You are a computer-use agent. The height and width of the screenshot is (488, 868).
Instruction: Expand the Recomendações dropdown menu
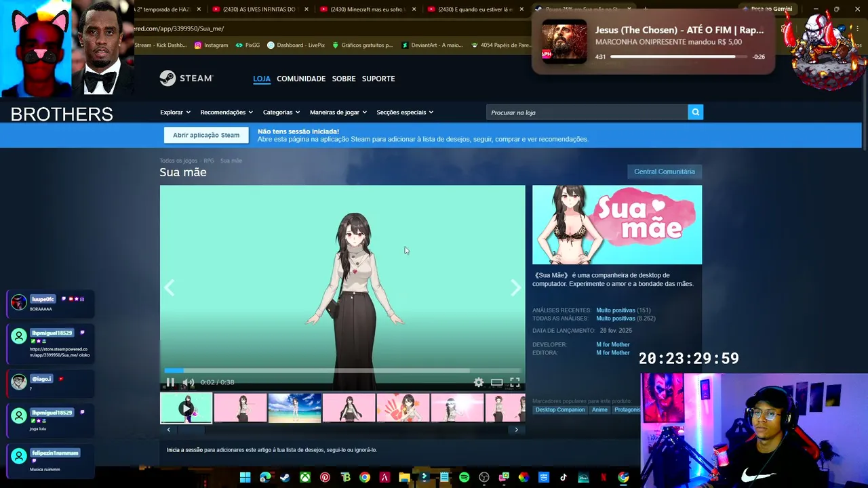click(226, 113)
